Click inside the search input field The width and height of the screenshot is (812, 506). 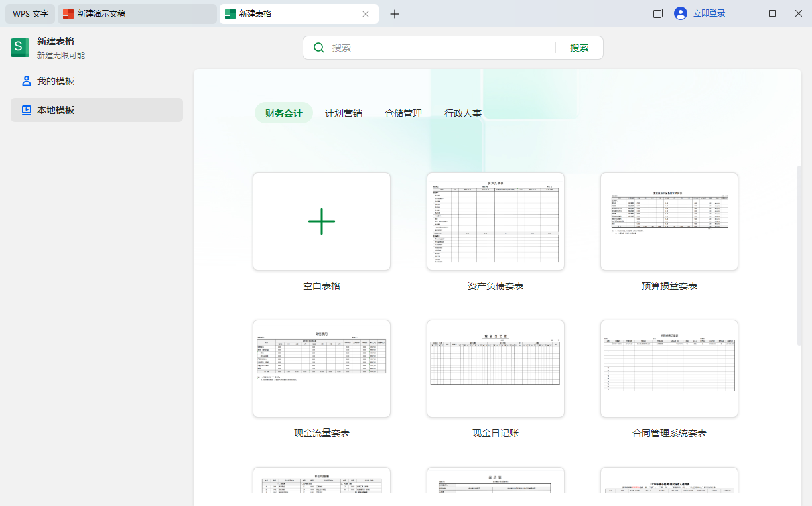click(431, 47)
